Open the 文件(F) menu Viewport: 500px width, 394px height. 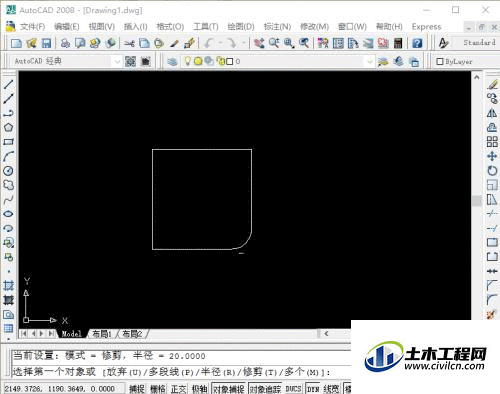32,27
